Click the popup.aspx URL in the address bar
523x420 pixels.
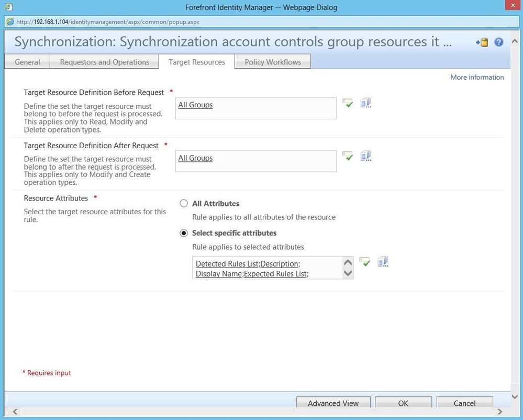click(x=108, y=22)
